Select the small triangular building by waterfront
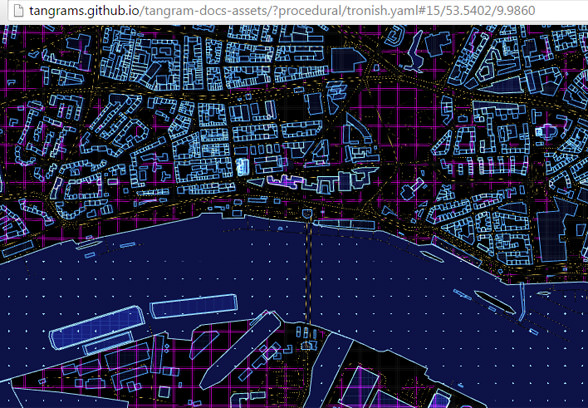 [x=256, y=182]
